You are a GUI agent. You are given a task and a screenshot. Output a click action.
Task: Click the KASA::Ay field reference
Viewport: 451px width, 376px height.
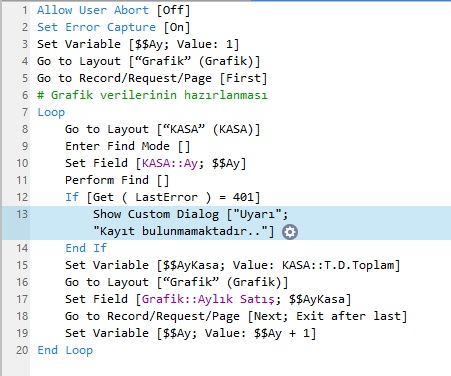[x=170, y=163]
